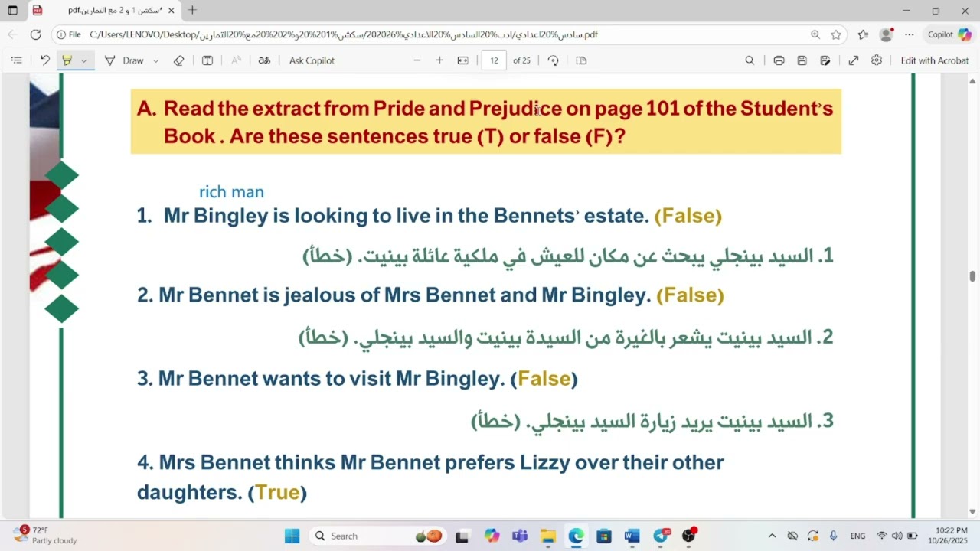Open the browser zoom magnifier in address bar

(x=815, y=34)
